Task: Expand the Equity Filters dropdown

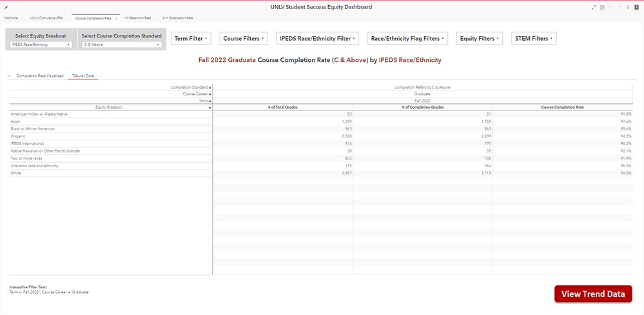Action: coord(480,38)
